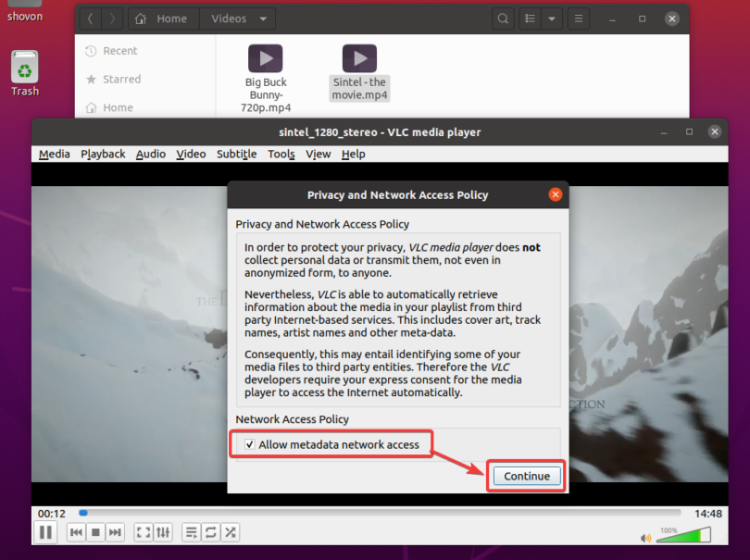Open the Playback menu in VLC

tap(103, 154)
